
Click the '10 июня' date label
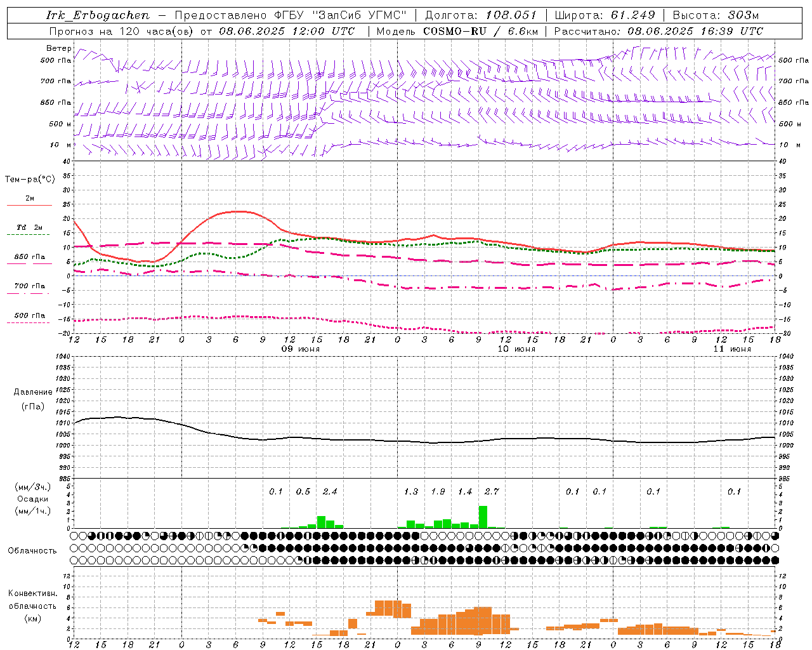pos(516,349)
